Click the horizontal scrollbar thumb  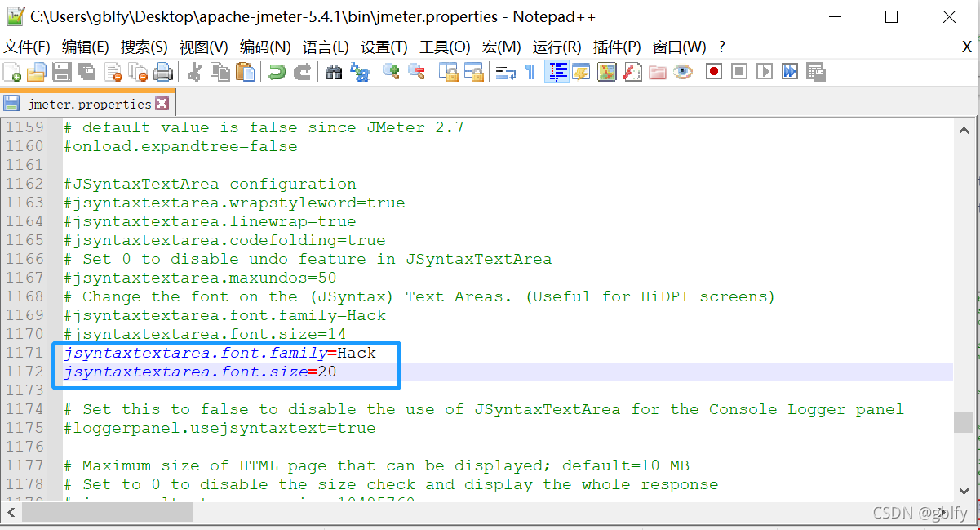point(108,513)
